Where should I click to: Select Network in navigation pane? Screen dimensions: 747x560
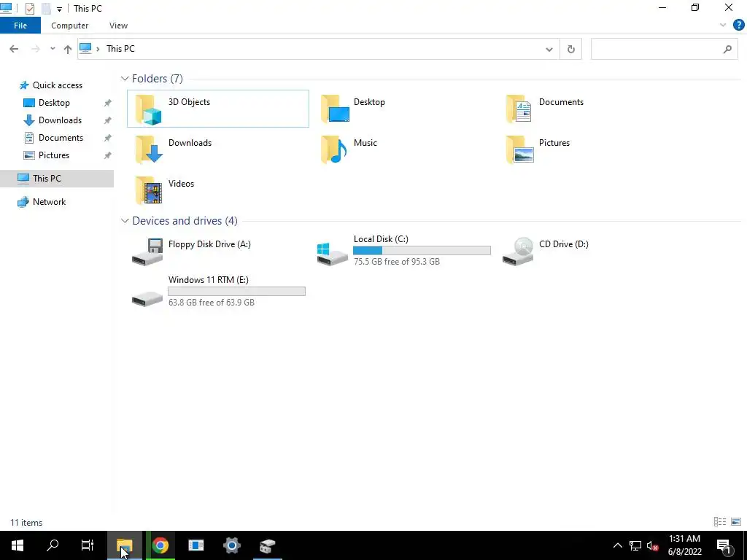tap(49, 202)
